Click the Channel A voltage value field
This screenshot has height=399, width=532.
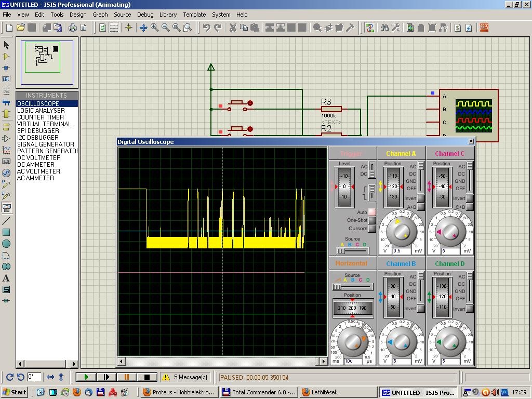403,251
